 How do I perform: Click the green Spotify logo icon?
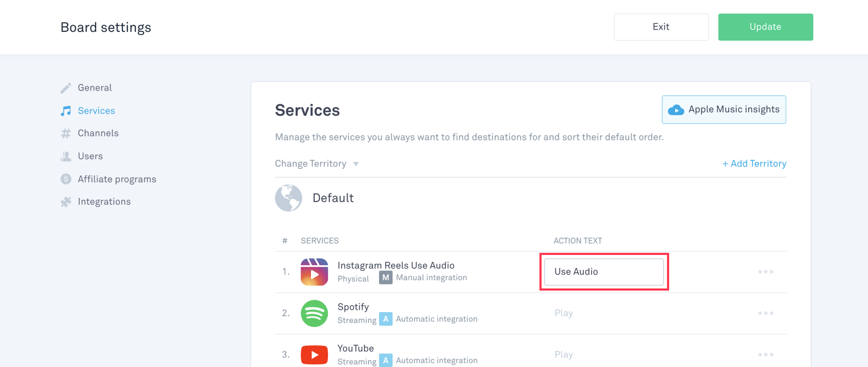314,313
